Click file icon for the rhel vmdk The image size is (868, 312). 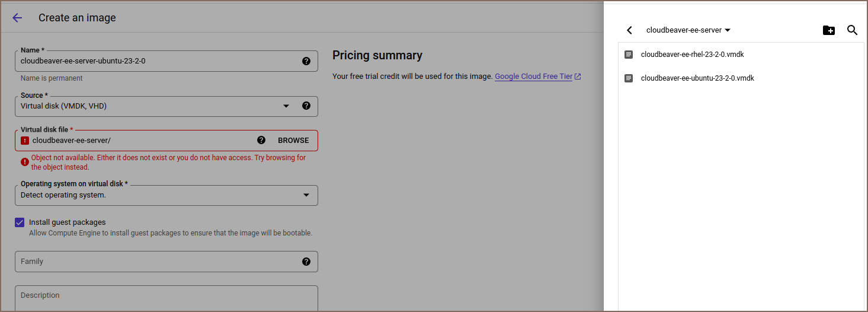click(x=629, y=55)
